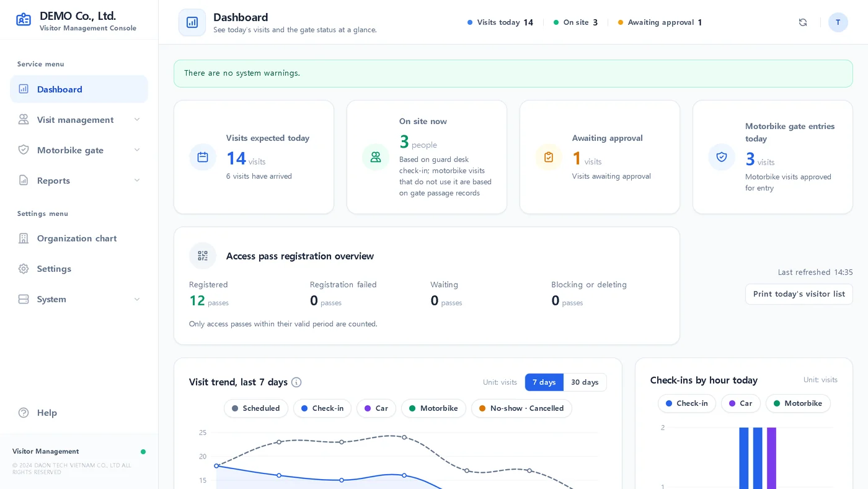Click the QR code icon for access passes
868x489 pixels.
pyautogui.click(x=203, y=256)
